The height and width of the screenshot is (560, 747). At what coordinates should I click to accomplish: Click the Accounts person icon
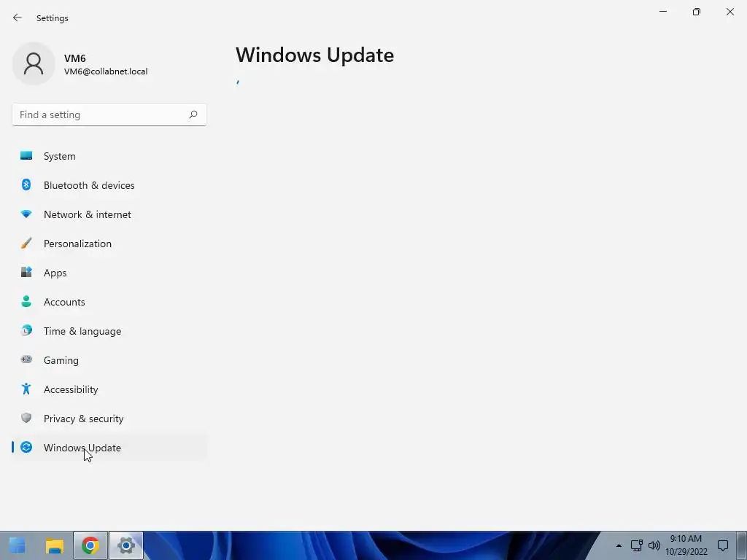pyautogui.click(x=26, y=301)
